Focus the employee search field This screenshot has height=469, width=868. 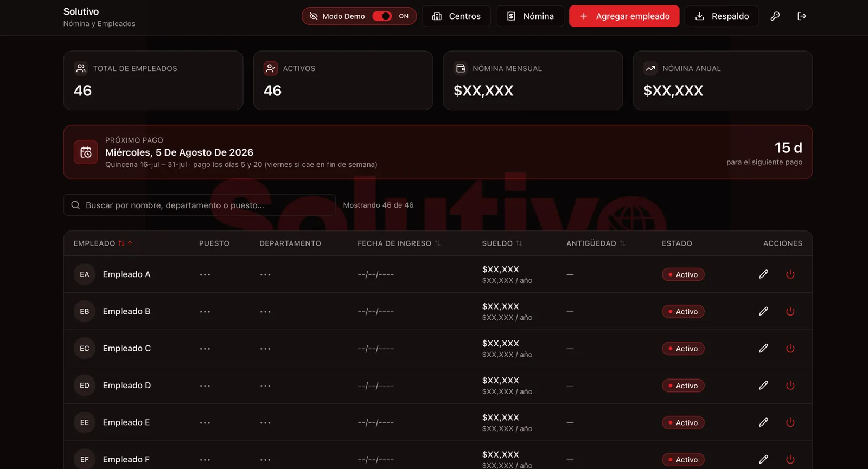[200, 205]
